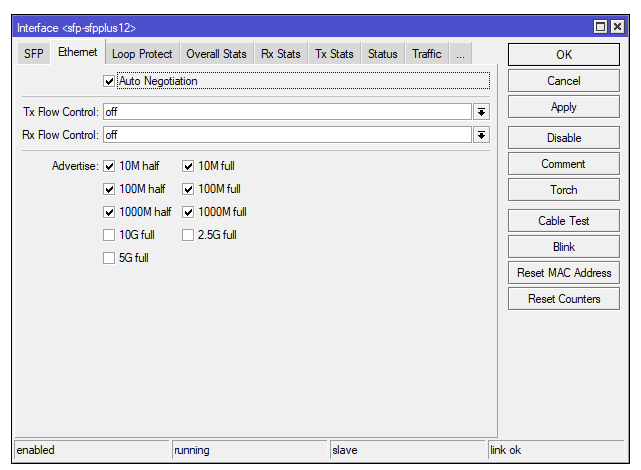Maximize the Interface window
641x470 pixels.
pos(600,27)
